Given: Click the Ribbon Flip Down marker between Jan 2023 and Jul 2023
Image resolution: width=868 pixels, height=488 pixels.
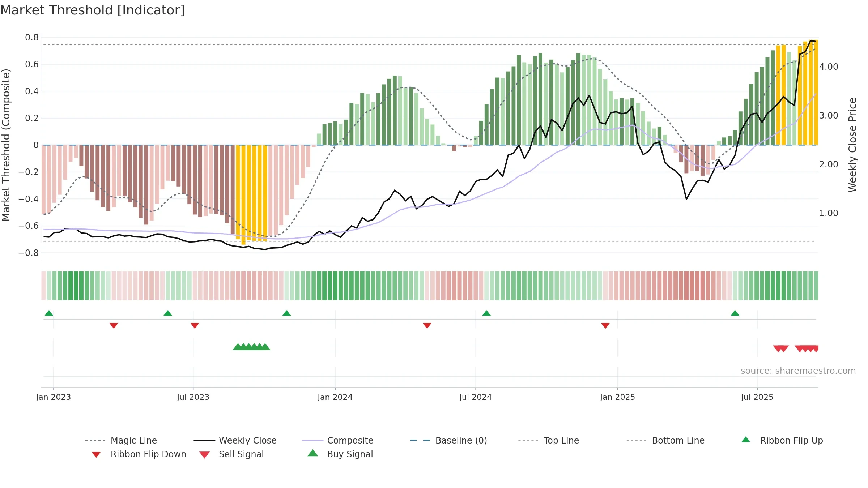Looking at the screenshot, I should [x=114, y=326].
